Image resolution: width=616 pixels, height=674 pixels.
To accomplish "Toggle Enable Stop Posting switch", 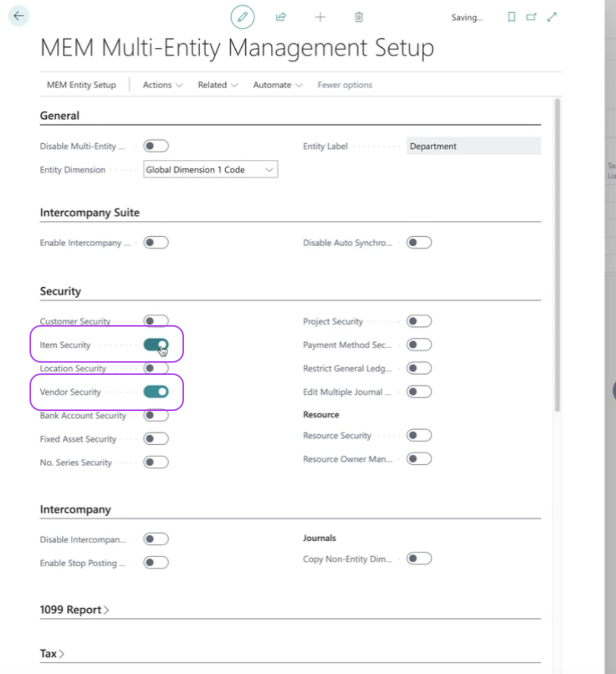I will click(156, 563).
